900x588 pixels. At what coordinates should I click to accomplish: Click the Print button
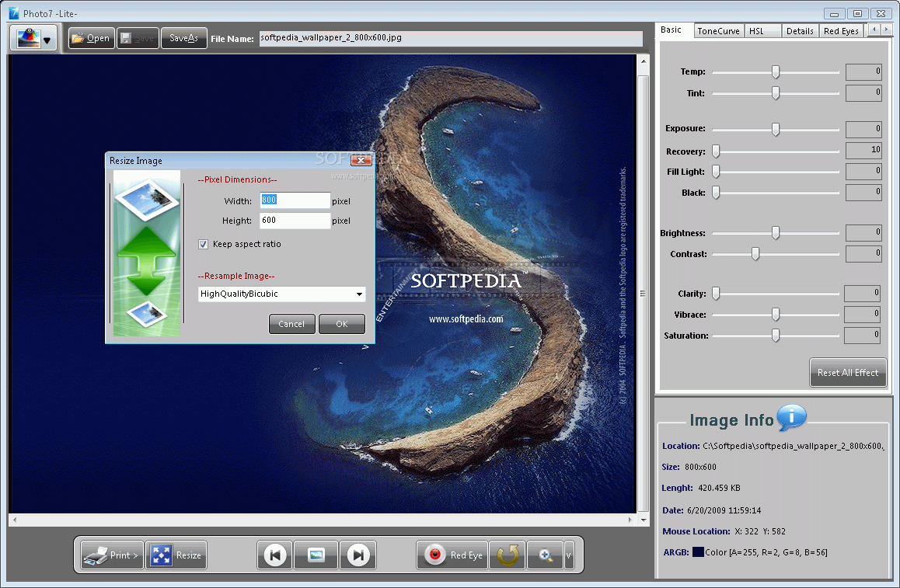pyautogui.click(x=111, y=555)
